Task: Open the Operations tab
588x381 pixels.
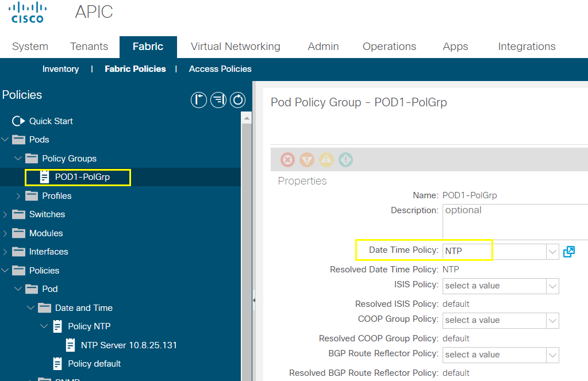Action: pyautogui.click(x=389, y=47)
